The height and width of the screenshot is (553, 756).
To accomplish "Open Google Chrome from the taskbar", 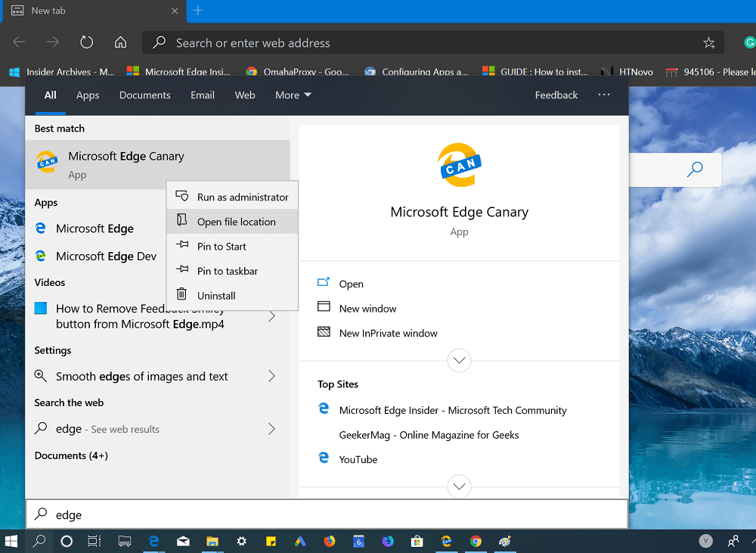I will [x=476, y=541].
